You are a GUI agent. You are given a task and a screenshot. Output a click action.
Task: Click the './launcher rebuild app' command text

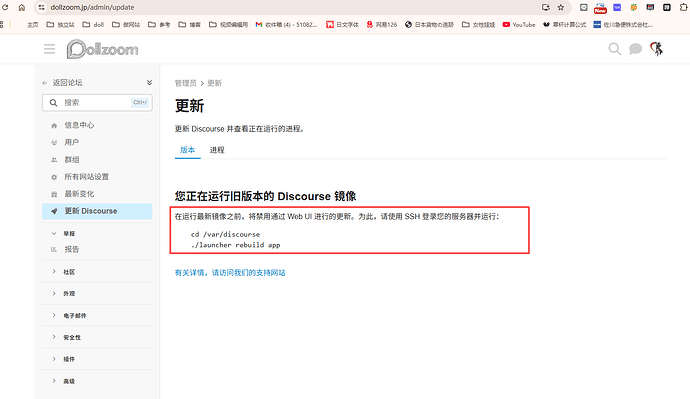tap(235, 245)
